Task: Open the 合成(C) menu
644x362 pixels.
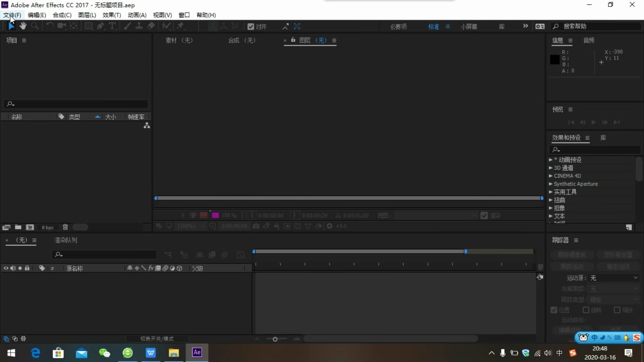Action: tap(62, 15)
